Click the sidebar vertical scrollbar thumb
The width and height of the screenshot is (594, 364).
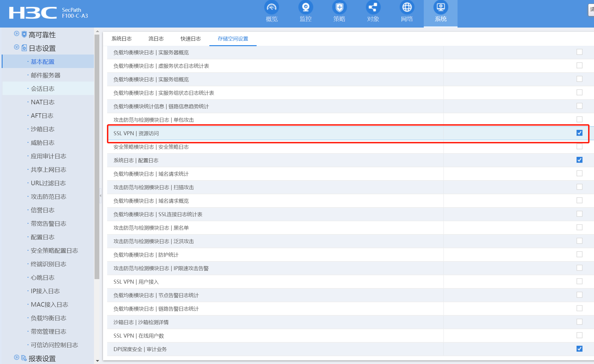[97, 157]
